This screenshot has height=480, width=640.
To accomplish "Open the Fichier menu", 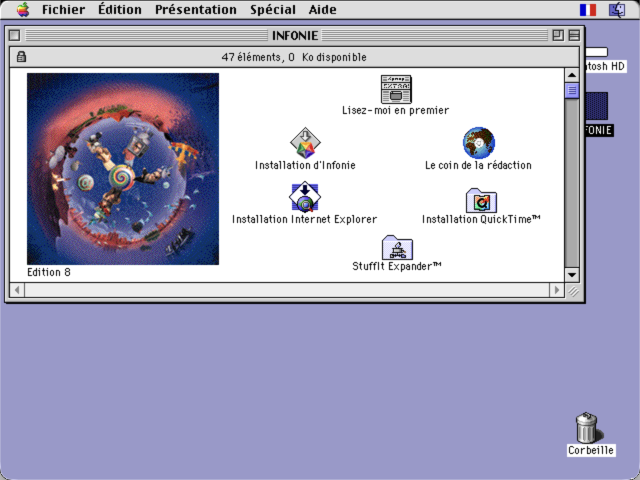I will pos(63,9).
